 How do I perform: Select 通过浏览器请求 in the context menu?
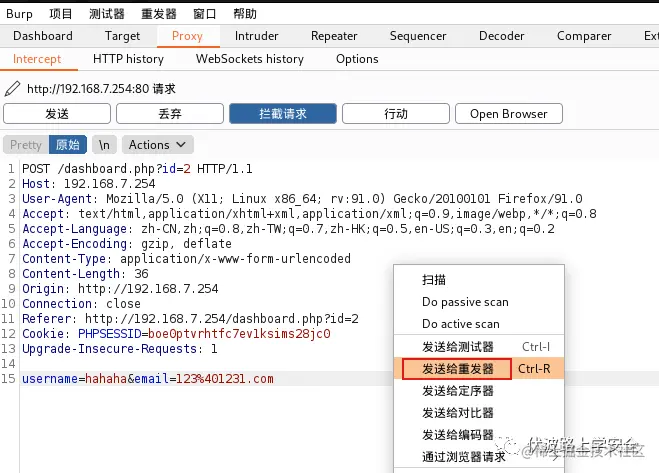coord(479,456)
